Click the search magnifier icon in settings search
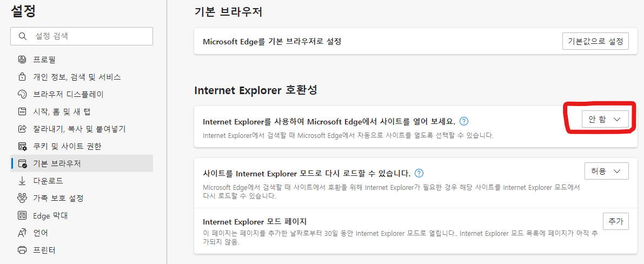This screenshot has height=264, width=644. [x=22, y=36]
